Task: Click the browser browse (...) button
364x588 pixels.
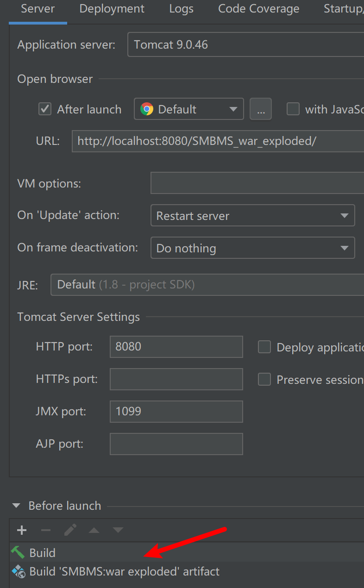Action: tap(261, 109)
